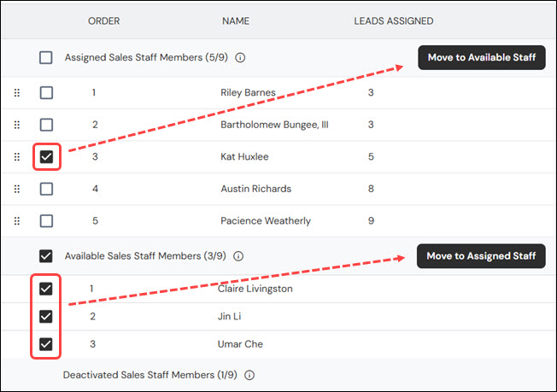557x392 pixels.
Task: Uncheck the Jin Li checkbox
Action: (x=46, y=316)
